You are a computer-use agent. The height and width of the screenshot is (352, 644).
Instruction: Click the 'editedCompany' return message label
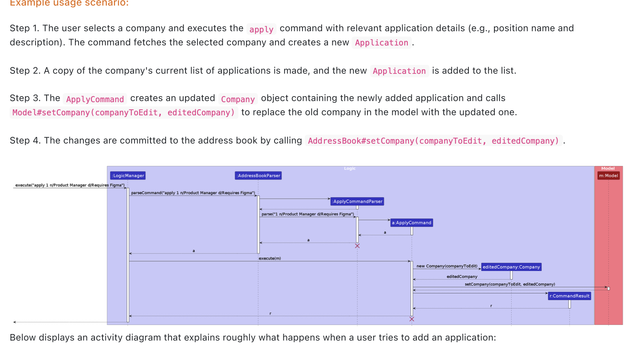(462, 277)
